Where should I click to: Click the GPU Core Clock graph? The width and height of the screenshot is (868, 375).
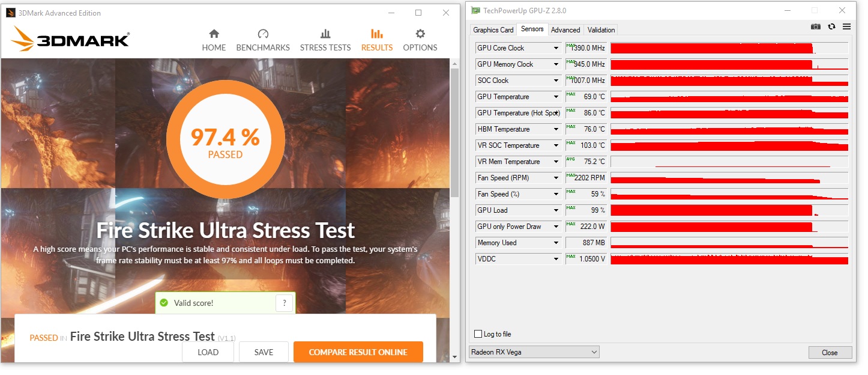point(729,48)
